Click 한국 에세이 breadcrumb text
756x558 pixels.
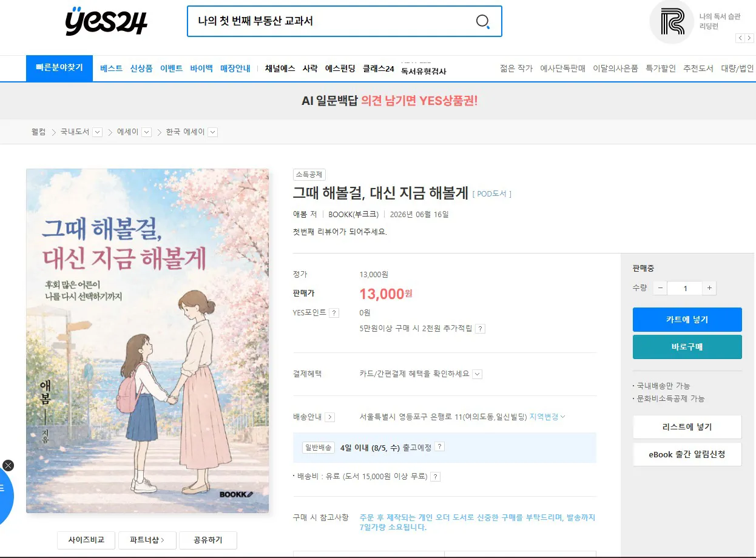(x=186, y=132)
